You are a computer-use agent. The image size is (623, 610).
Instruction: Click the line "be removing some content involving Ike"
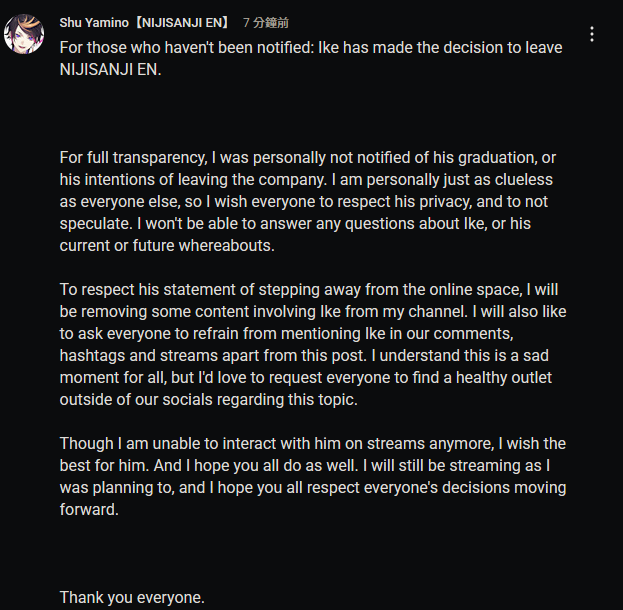(x=313, y=312)
